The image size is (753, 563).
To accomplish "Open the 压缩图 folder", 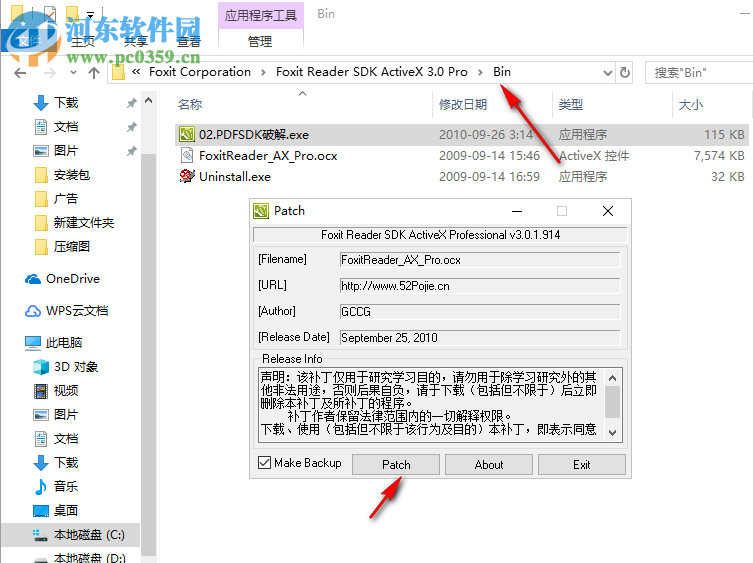I will 72,247.
